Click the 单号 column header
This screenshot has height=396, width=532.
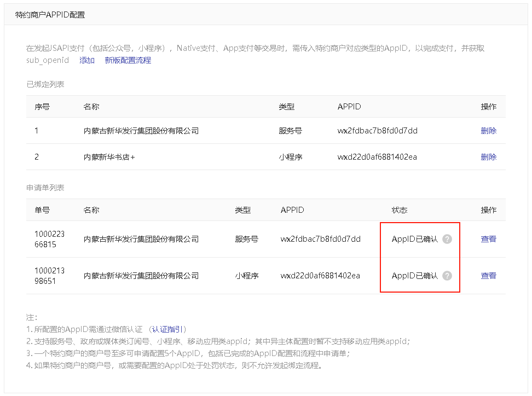pos(42,210)
